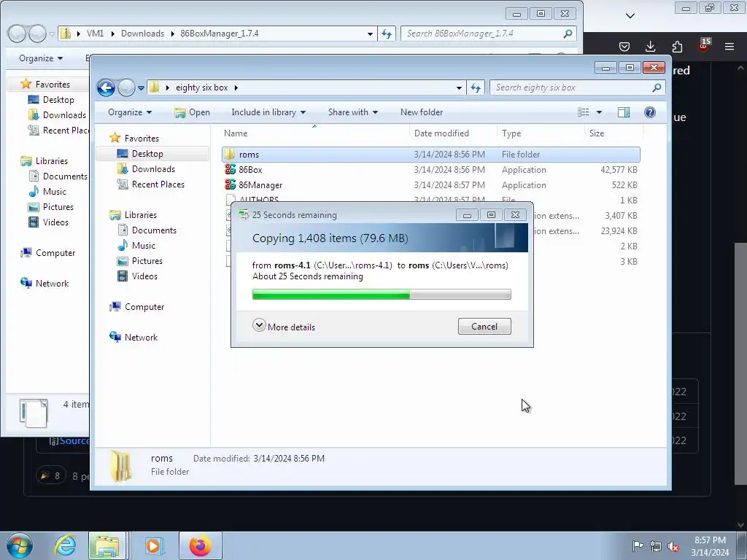Viewport: 747px width, 560px height.
Task: Click VM1 in 86BoxManager breadcrumb path
Action: point(95,34)
